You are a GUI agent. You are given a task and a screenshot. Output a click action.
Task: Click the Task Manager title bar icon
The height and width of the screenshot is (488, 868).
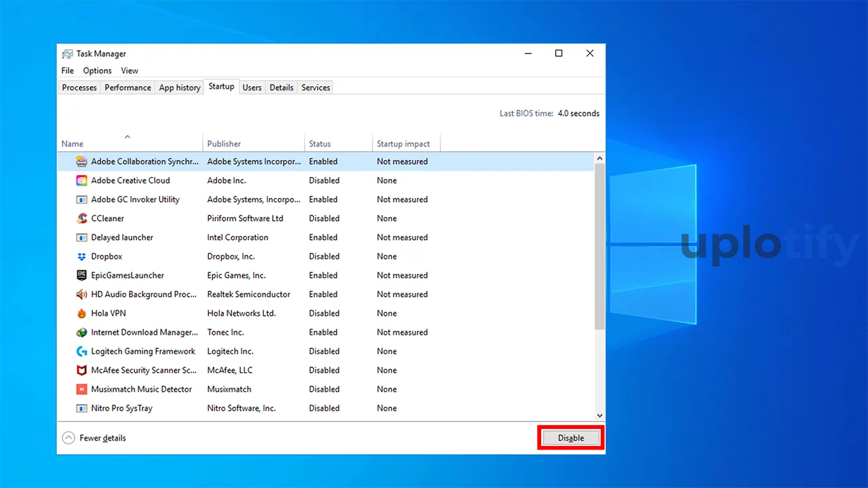[x=67, y=54]
